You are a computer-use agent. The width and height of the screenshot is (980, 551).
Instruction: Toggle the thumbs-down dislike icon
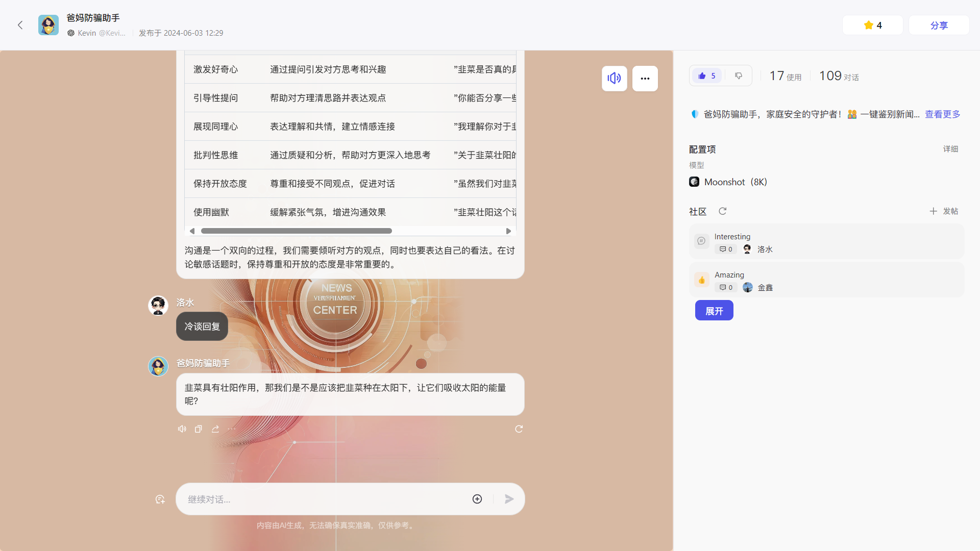coord(738,76)
